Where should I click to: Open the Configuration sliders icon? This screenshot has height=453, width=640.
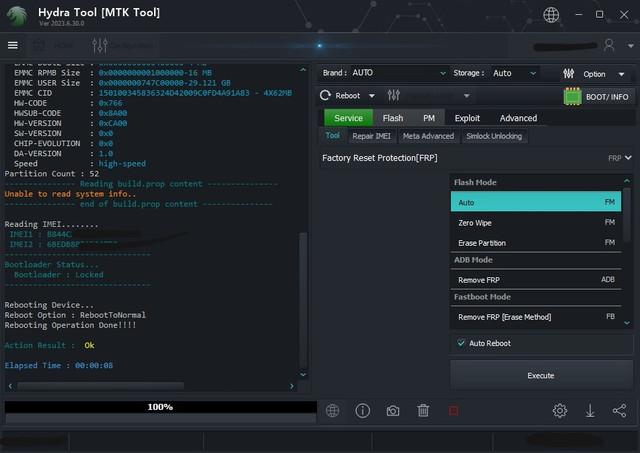tap(100, 45)
